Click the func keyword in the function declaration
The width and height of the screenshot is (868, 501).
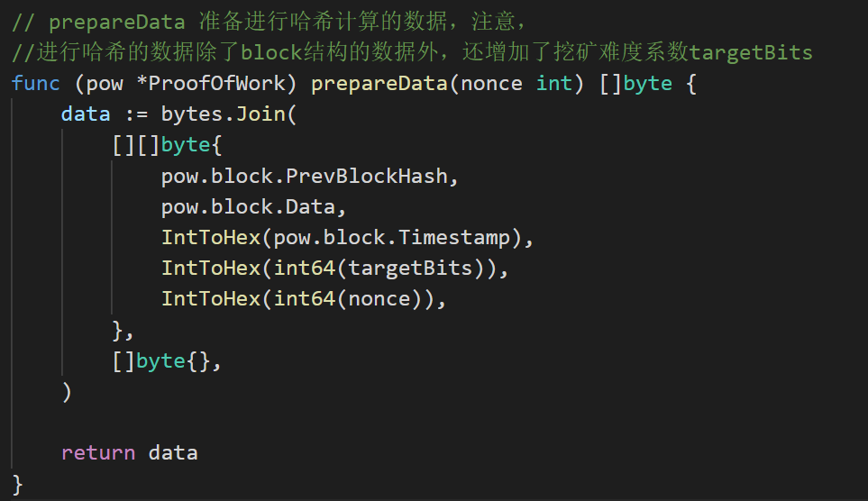(35, 84)
